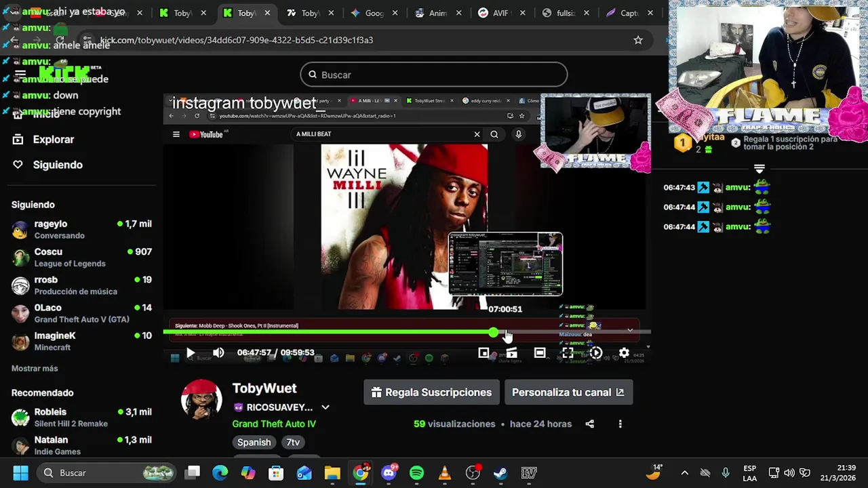Expand following list with Mostrar más
868x488 pixels.
click(x=35, y=369)
